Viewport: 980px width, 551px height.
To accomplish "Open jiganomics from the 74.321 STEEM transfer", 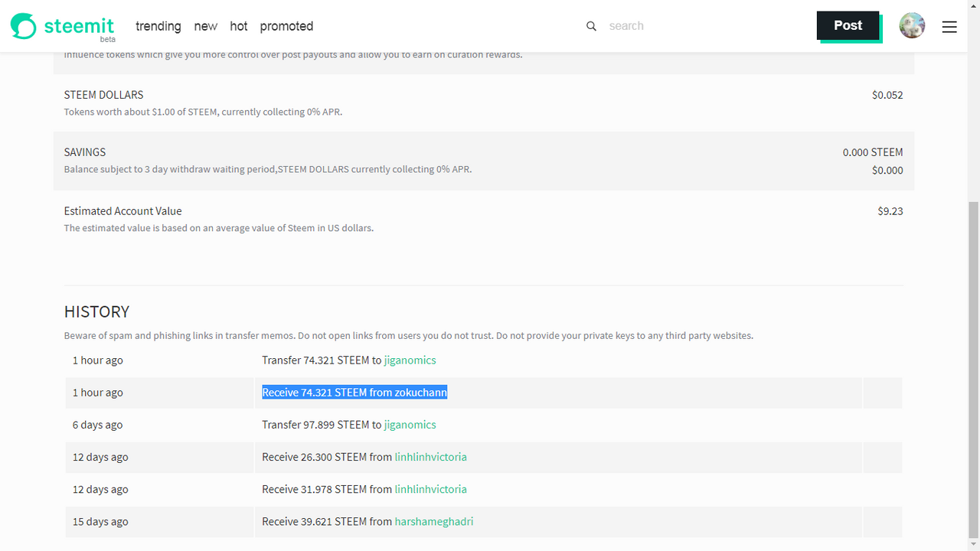I will pos(410,360).
